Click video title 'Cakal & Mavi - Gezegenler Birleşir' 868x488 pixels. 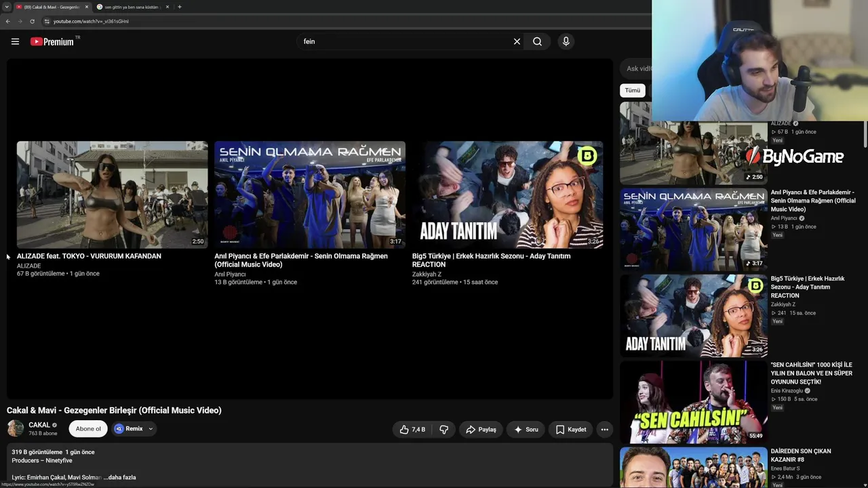(x=114, y=410)
